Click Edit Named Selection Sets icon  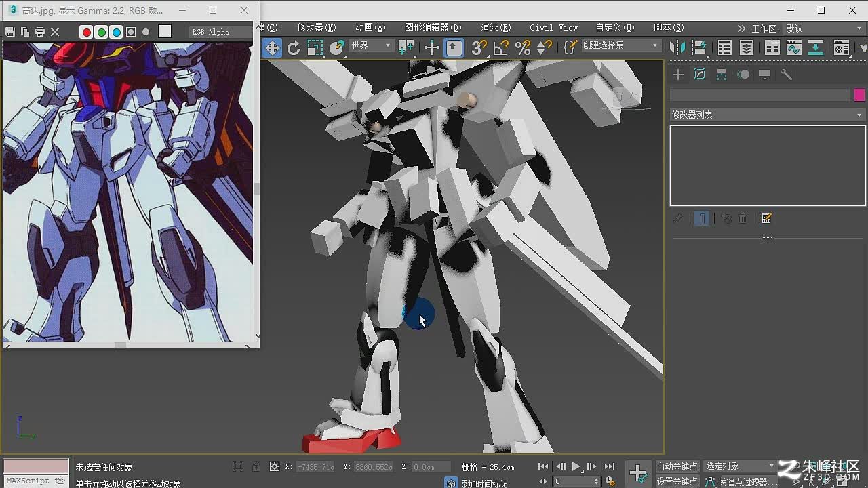570,47
